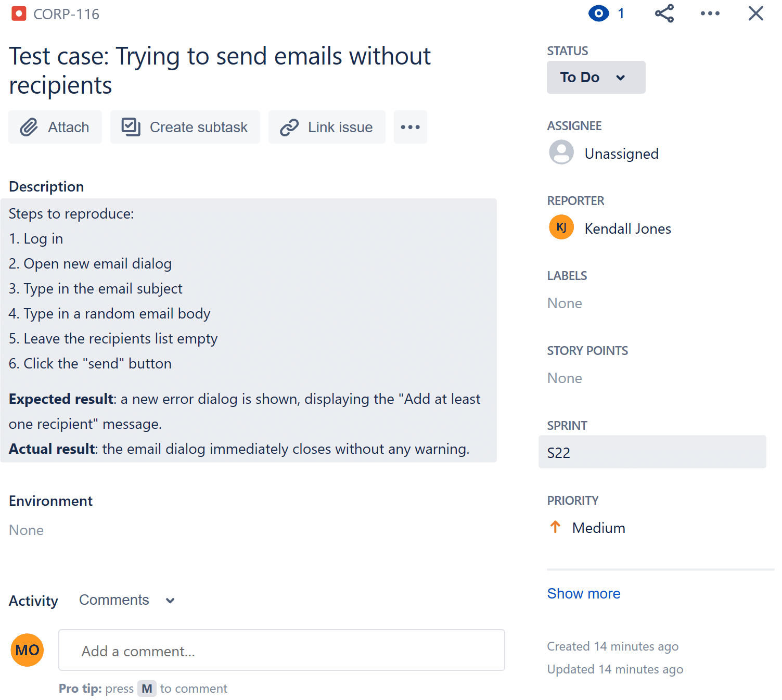Image resolution: width=782 pixels, height=700 pixels.
Task: Click the Kendall Jones reporter avatar
Action: point(561,227)
